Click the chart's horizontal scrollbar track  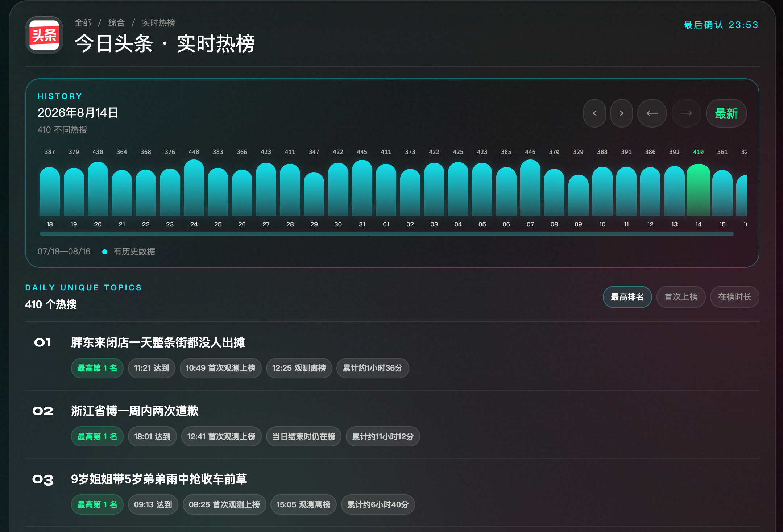coord(387,234)
